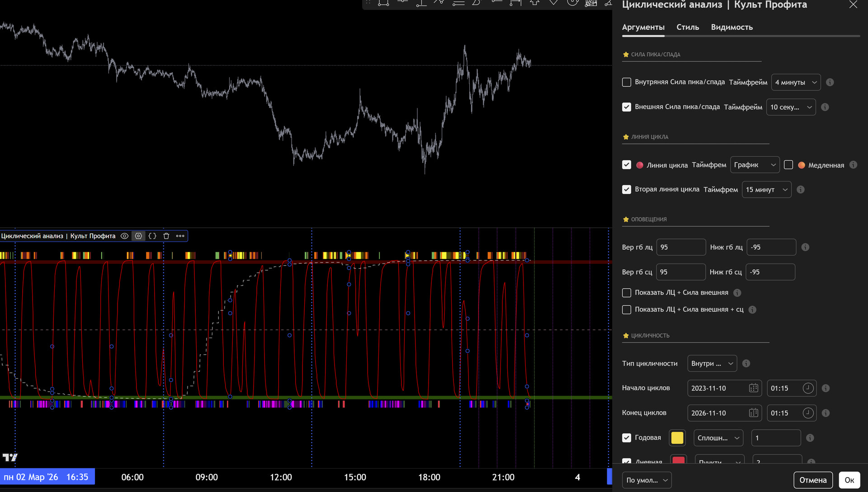Viewport: 868px width, 492px height.
Task: Click info icon next to Тип цикличности
Action: coord(746,363)
